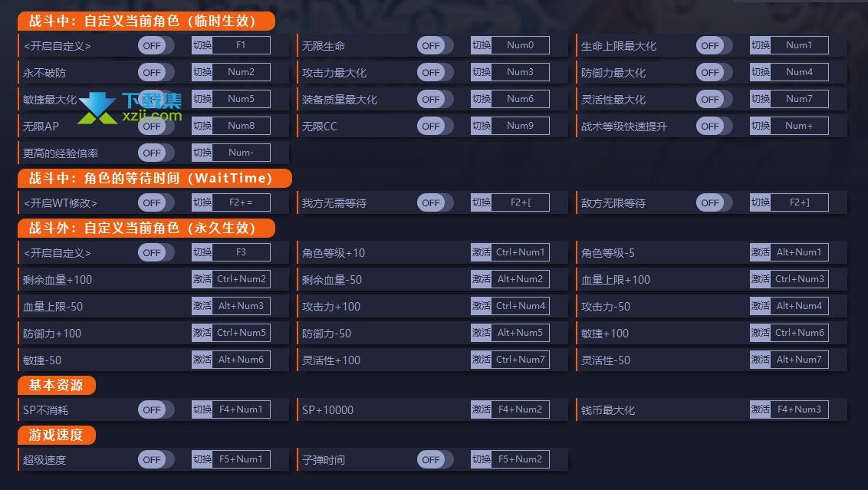
Task: Enable the 永不破防 toggle
Action: coord(156,73)
